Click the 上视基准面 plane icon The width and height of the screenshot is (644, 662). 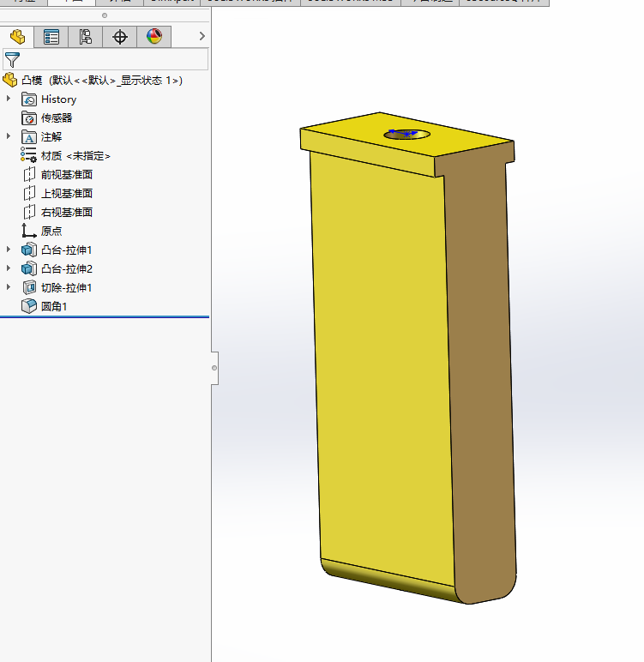coord(29,193)
